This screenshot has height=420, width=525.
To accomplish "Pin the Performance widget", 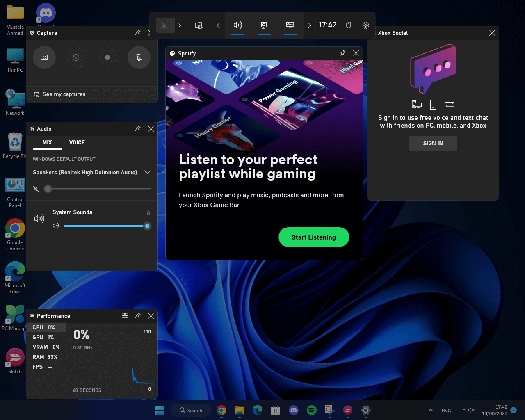I will [x=138, y=316].
